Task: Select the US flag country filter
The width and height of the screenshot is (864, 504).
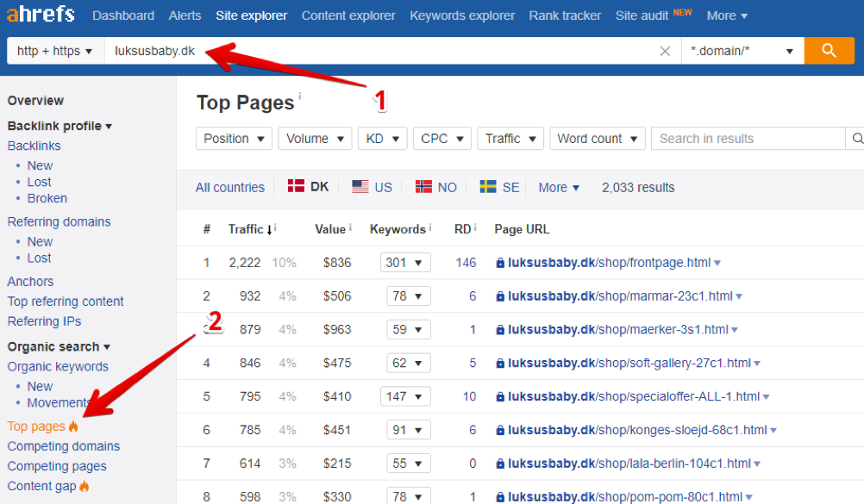Action: coord(372,187)
